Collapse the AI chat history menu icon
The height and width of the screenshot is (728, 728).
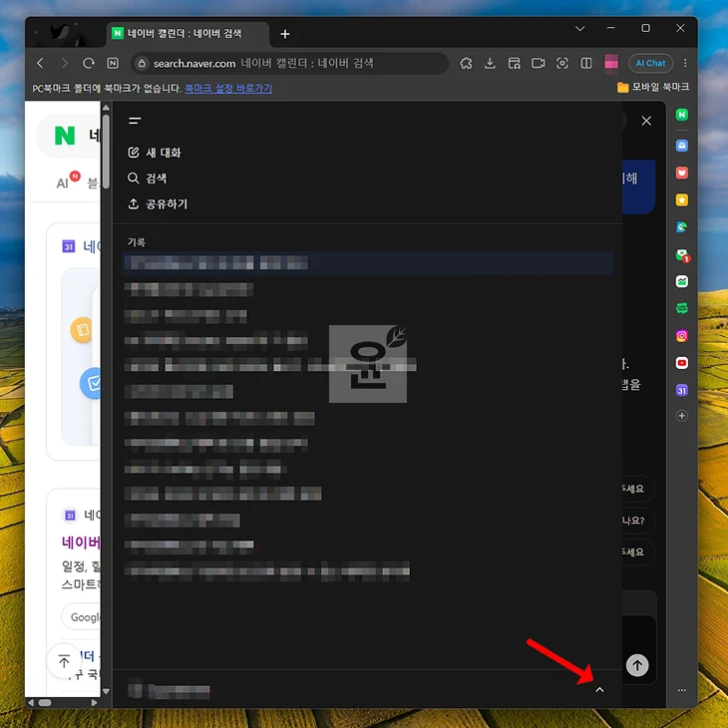135,121
